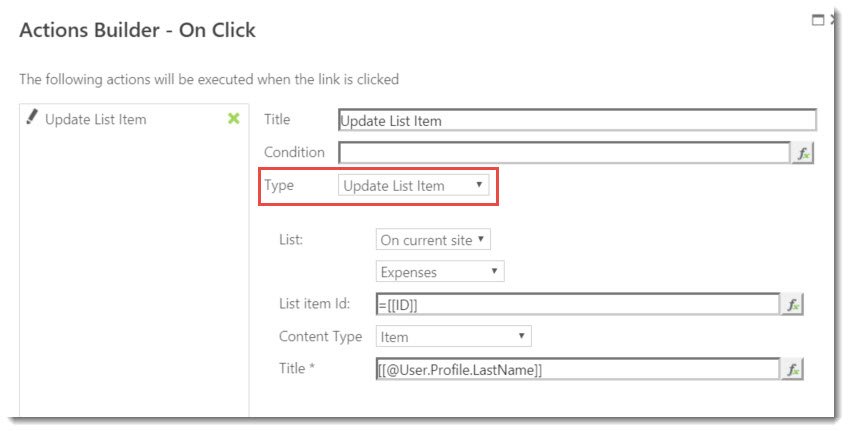The height and width of the screenshot is (432, 849).
Task: Click into the empty Condition field
Action: point(564,153)
